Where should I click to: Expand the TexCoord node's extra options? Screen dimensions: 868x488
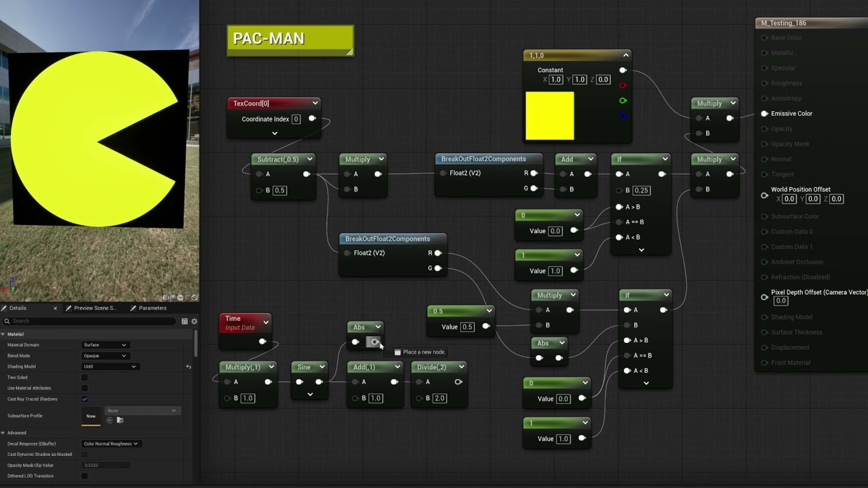(x=275, y=134)
